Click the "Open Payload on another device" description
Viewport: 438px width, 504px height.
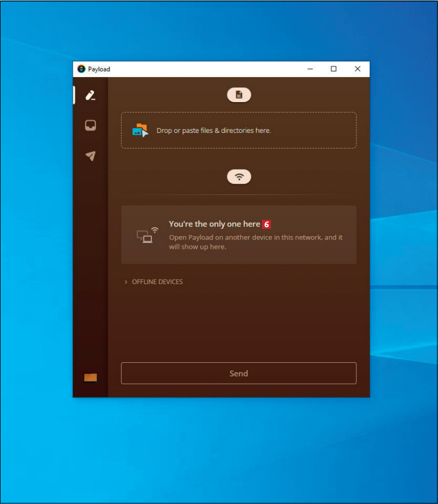[255, 242]
